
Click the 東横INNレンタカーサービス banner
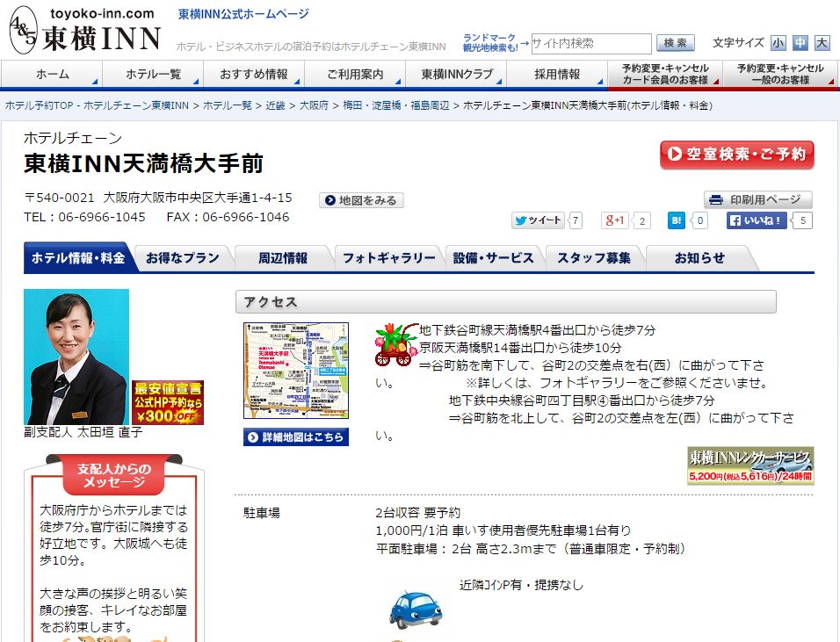[x=750, y=465]
